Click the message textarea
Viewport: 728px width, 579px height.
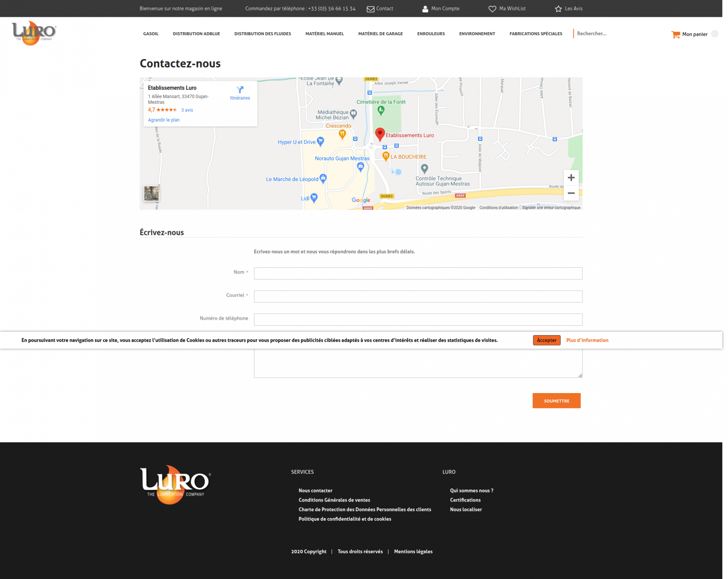pyautogui.click(x=418, y=363)
